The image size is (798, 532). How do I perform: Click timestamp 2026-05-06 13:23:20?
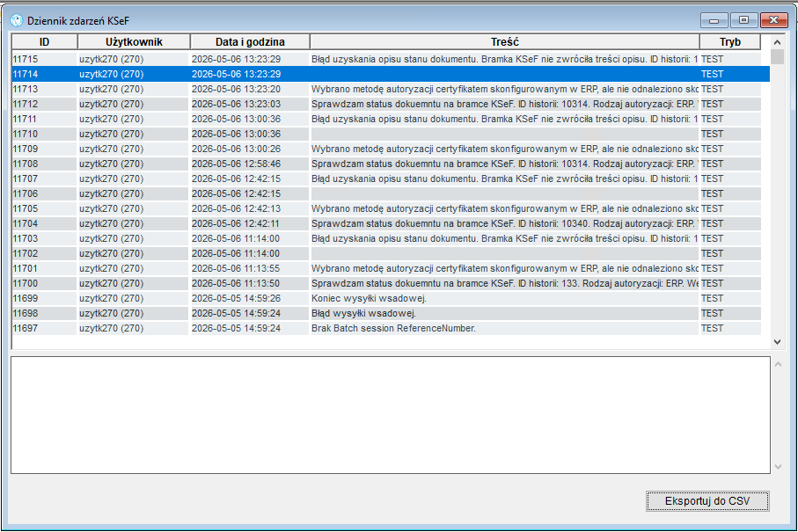(236, 89)
